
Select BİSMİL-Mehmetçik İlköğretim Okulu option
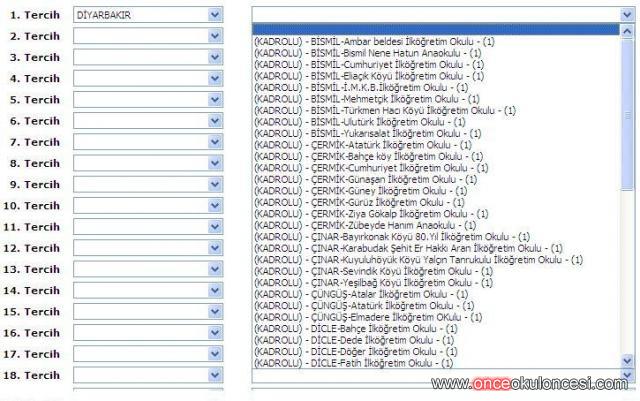pos(371,99)
